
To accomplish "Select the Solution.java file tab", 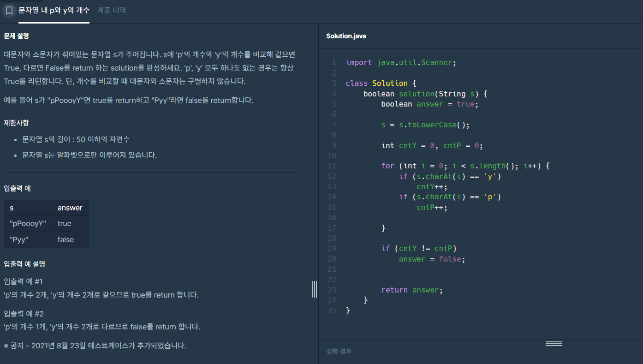I will (346, 36).
